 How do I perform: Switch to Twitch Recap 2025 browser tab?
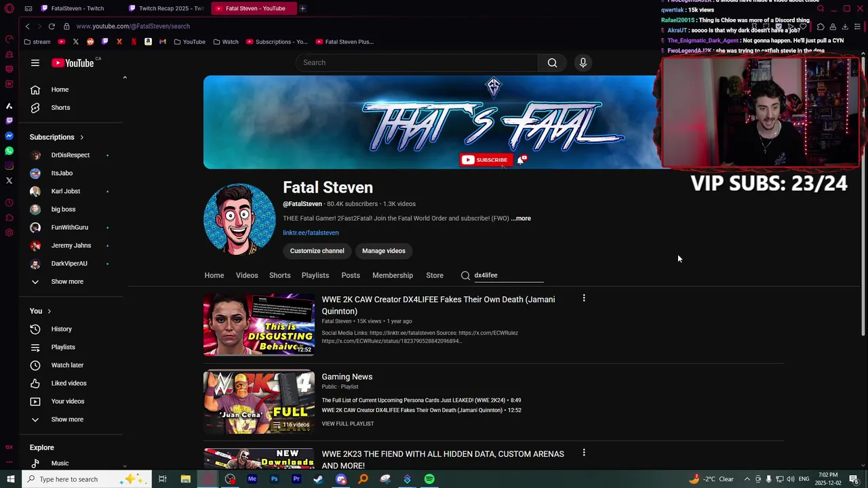[167, 8]
